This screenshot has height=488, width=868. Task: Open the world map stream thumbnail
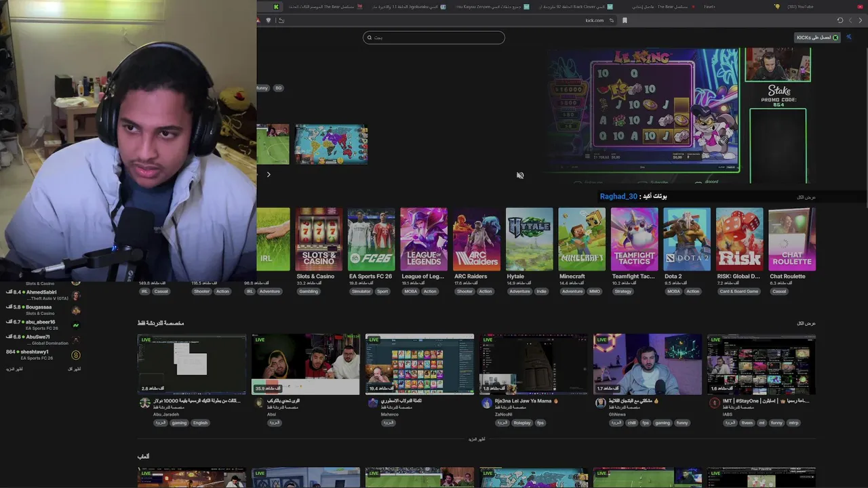point(331,144)
